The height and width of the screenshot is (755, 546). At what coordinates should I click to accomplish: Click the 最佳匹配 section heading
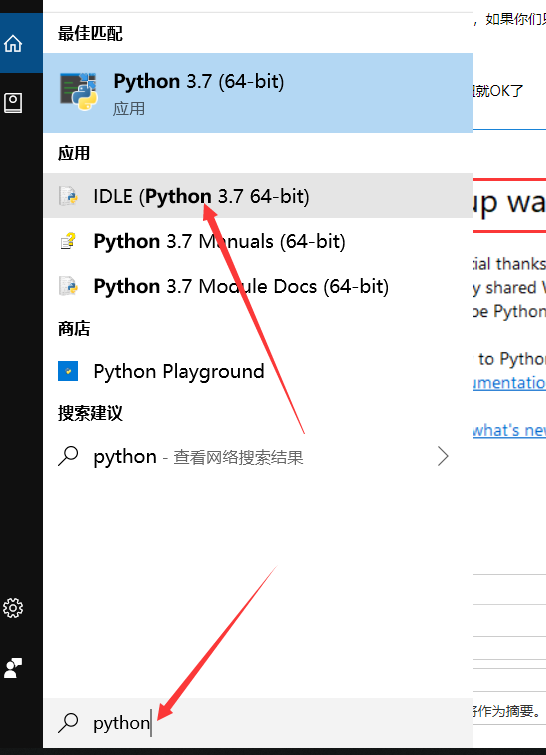(90, 33)
